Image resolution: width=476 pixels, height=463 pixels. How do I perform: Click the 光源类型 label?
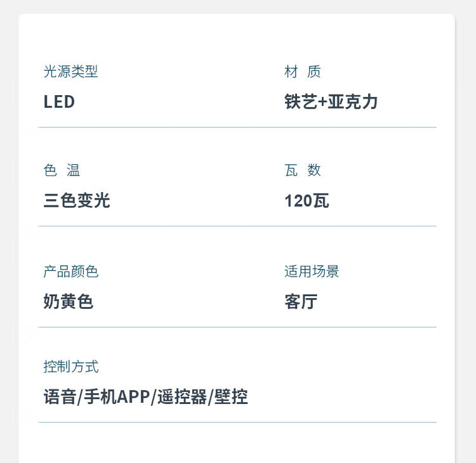[70, 72]
